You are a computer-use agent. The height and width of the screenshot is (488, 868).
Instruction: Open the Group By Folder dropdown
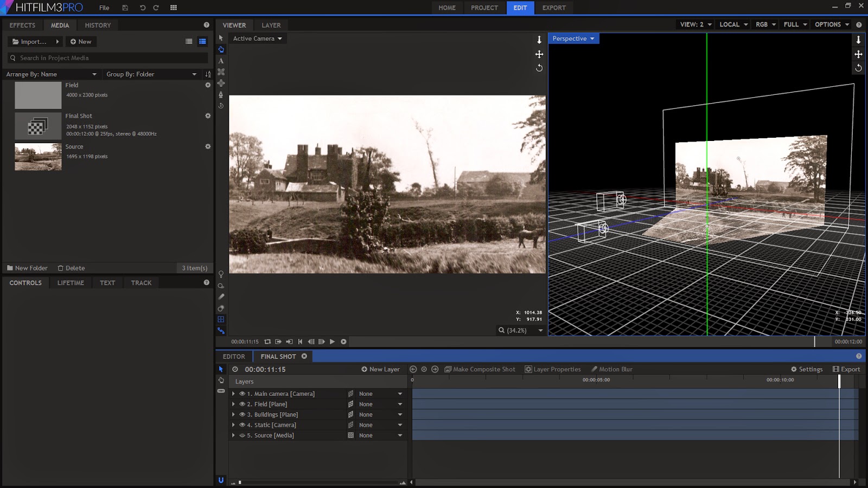[151, 74]
